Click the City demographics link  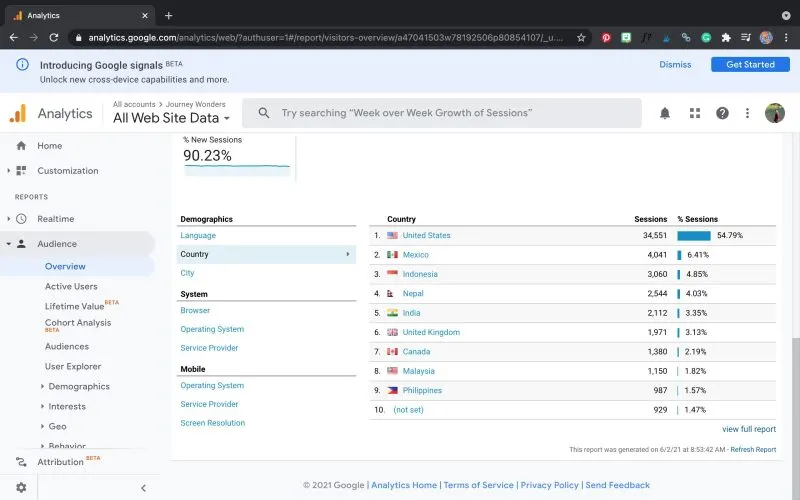click(187, 273)
